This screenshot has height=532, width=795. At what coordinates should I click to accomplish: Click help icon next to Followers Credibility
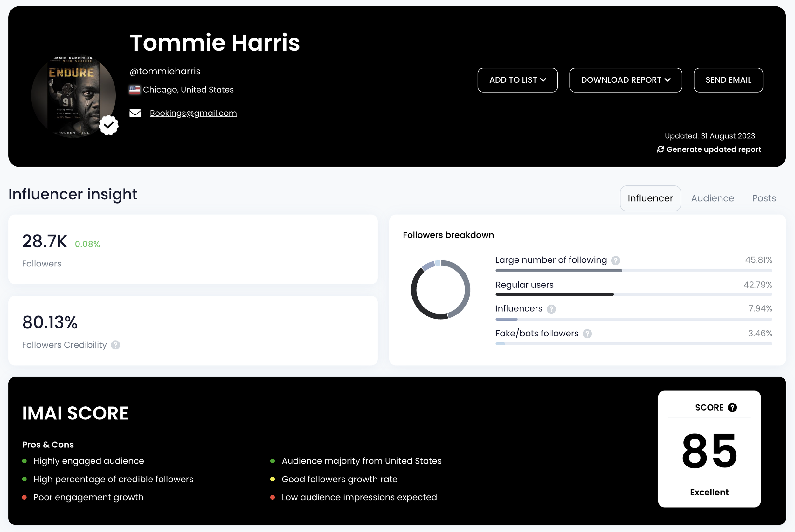(x=116, y=345)
